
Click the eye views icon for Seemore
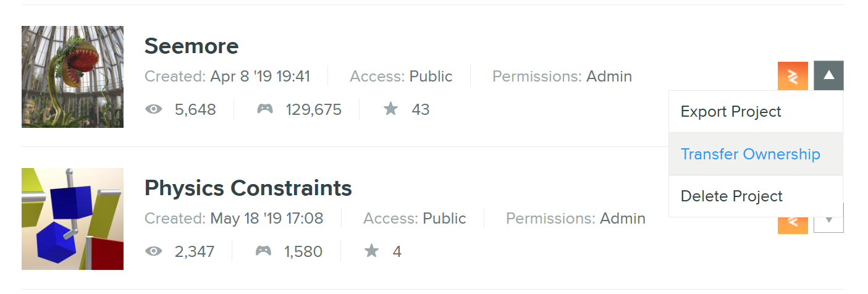point(154,110)
